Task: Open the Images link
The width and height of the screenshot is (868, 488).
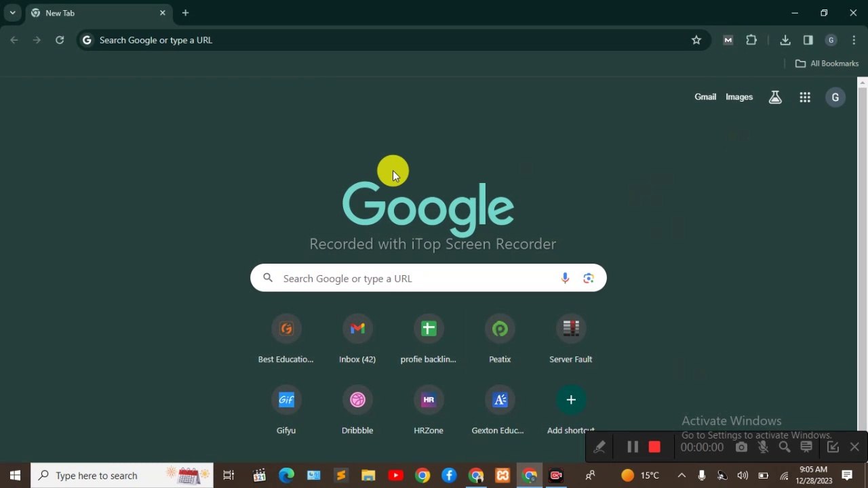Action: click(739, 97)
